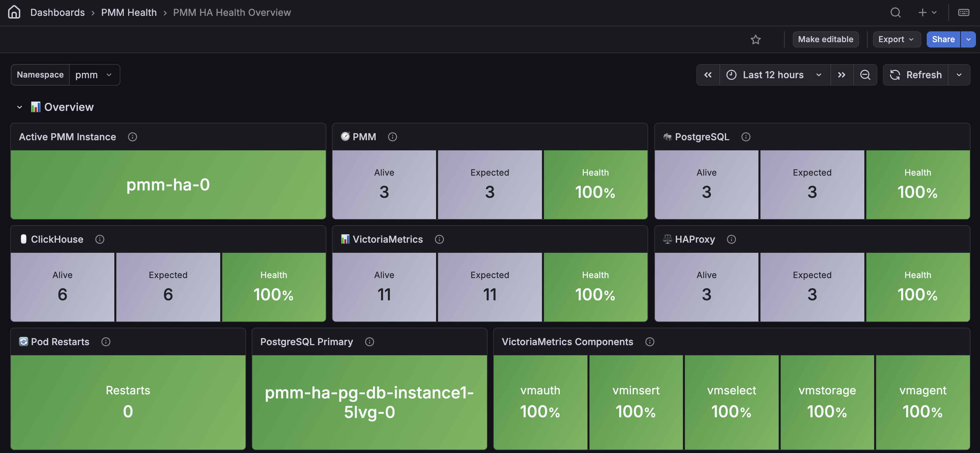
Task: Click Dashboards breadcrumb link
Action: pyautogui.click(x=57, y=12)
